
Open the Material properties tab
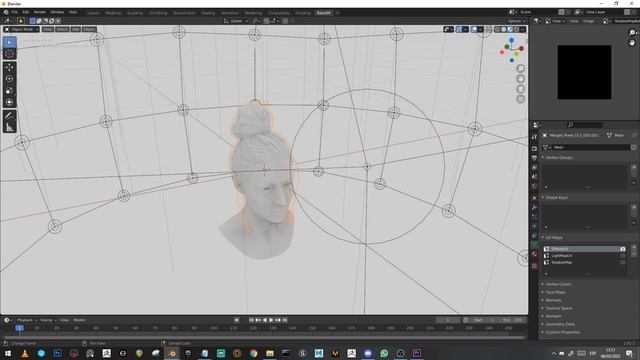click(x=534, y=254)
